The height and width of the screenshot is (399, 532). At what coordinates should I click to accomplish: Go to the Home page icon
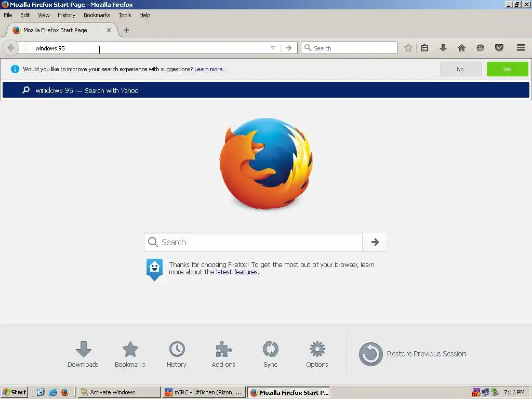(462, 48)
